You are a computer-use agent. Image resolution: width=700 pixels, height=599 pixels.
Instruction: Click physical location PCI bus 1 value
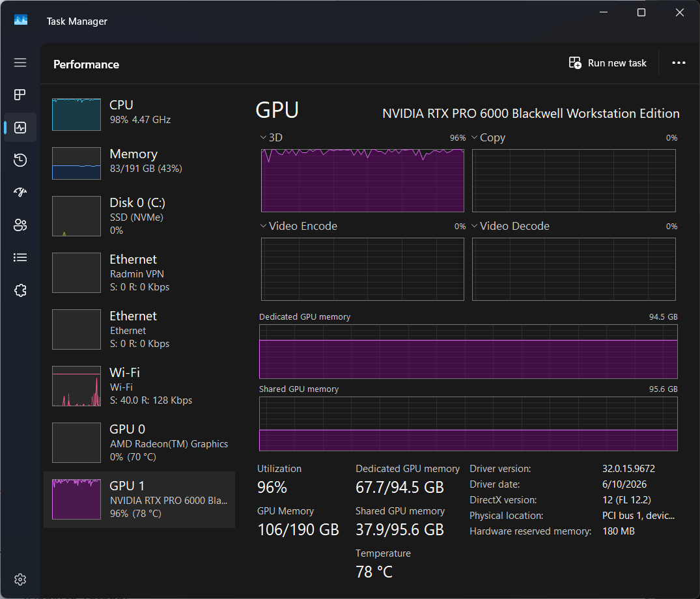(638, 516)
